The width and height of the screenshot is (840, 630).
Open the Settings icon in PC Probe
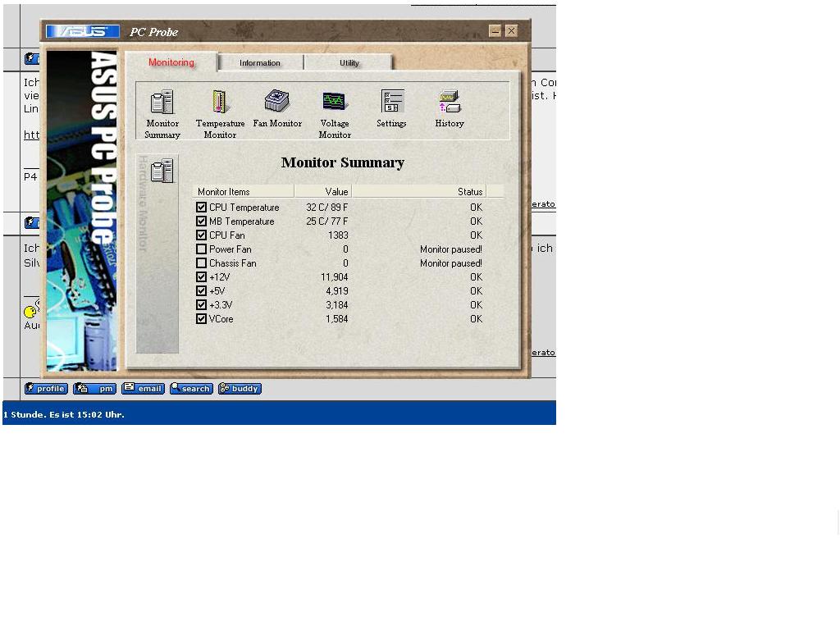[x=392, y=101]
